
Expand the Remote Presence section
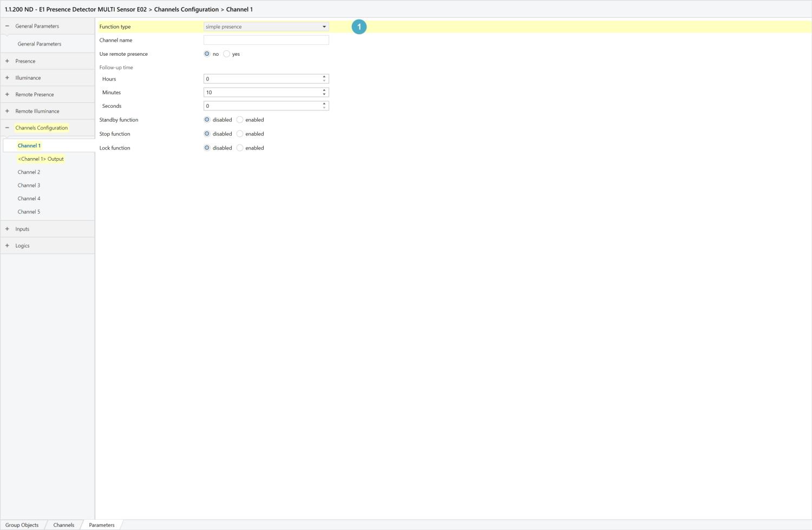pyautogui.click(x=7, y=95)
